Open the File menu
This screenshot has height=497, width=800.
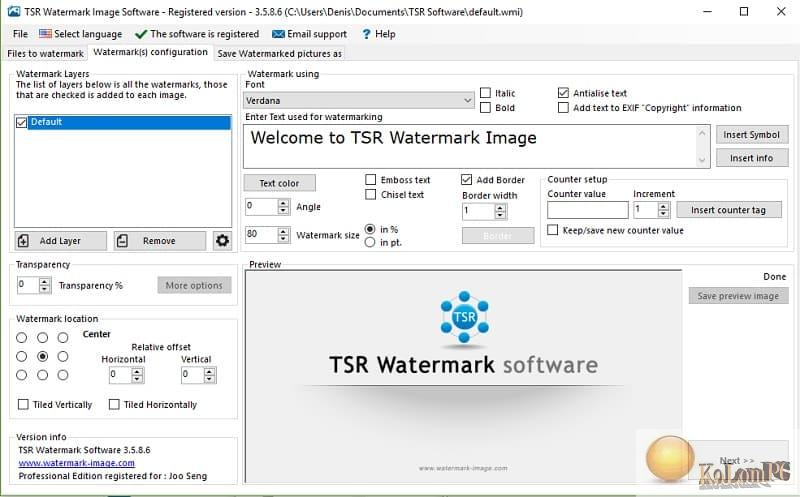[20, 34]
